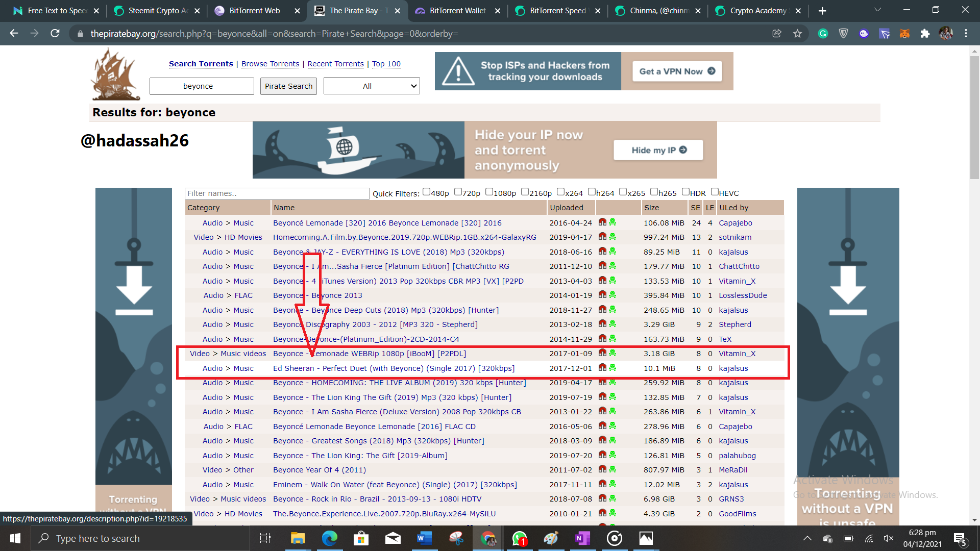Open the Task View taskbar icon
The height and width of the screenshot is (551, 980).
click(265, 538)
